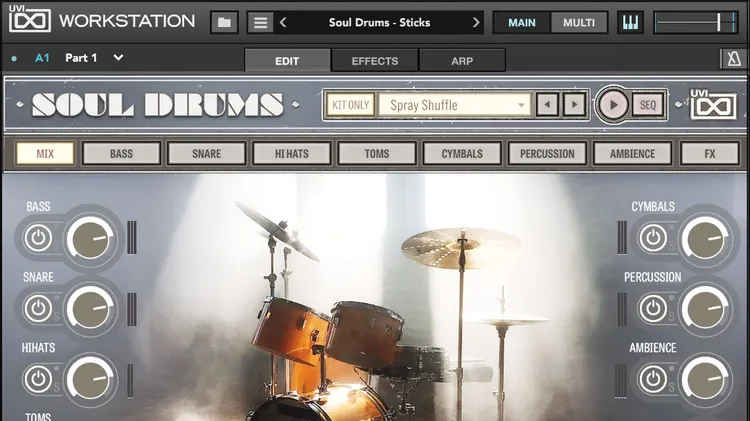The width and height of the screenshot is (750, 421).
Task: Open the CYMBALS page button
Action: [x=462, y=154]
